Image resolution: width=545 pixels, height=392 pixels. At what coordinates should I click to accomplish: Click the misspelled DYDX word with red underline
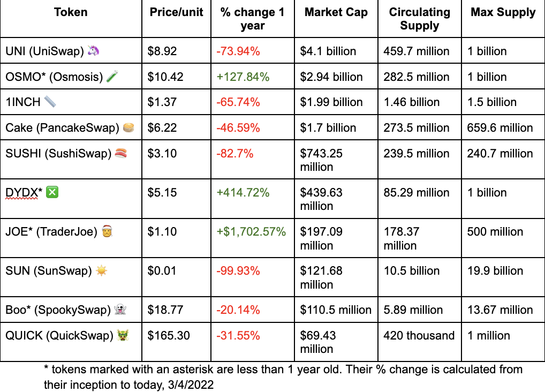pyautogui.click(x=21, y=192)
